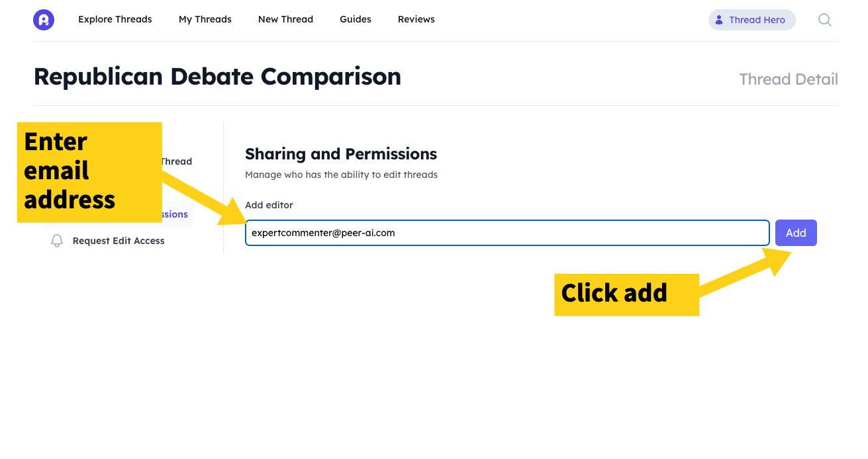The height and width of the screenshot is (459, 868).
Task: Select Request Edit Access in sidebar
Action: point(119,241)
